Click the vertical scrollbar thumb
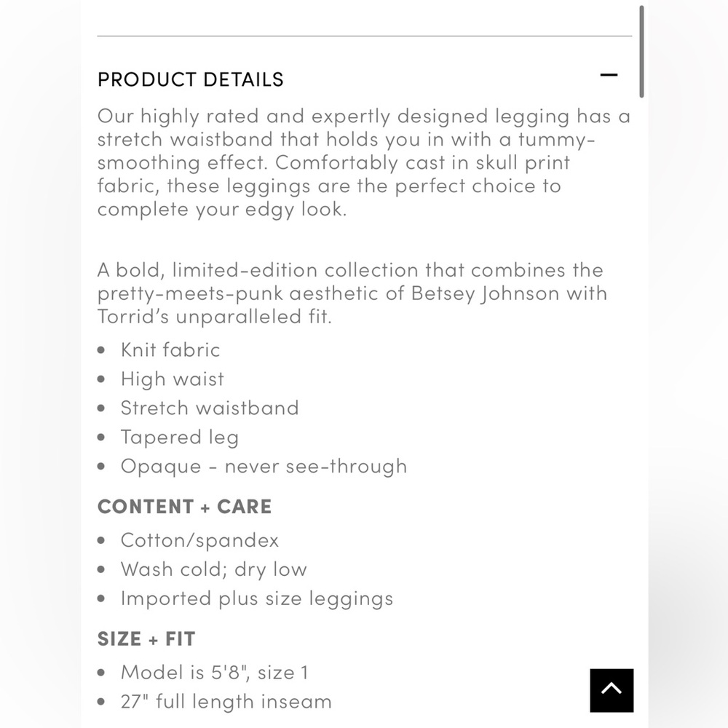The height and width of the screenshot is (728, 728). tap(641, 51)
